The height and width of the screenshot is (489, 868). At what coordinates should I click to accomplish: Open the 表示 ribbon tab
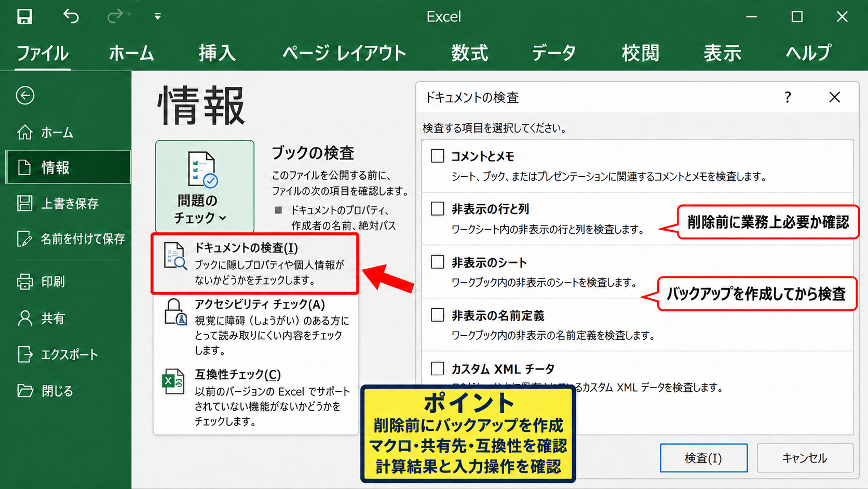pyautogui.click(x=722, y=53)
